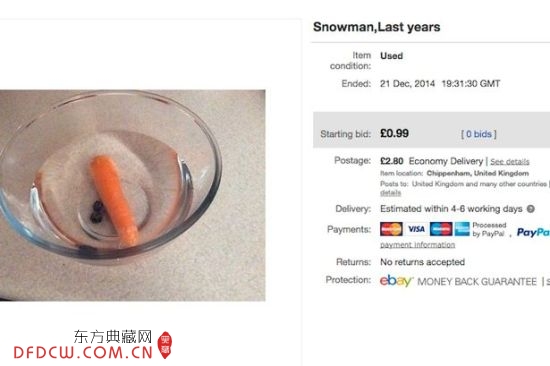Screen dimensions: 550x366
Task: Open the payment information link
Action: tap(417, 245)
